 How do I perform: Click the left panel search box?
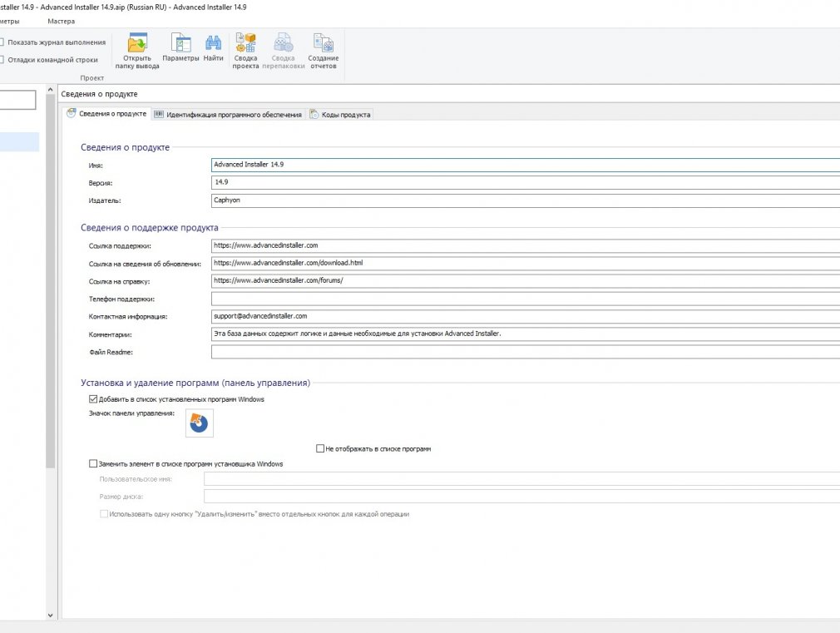point(17,100)
